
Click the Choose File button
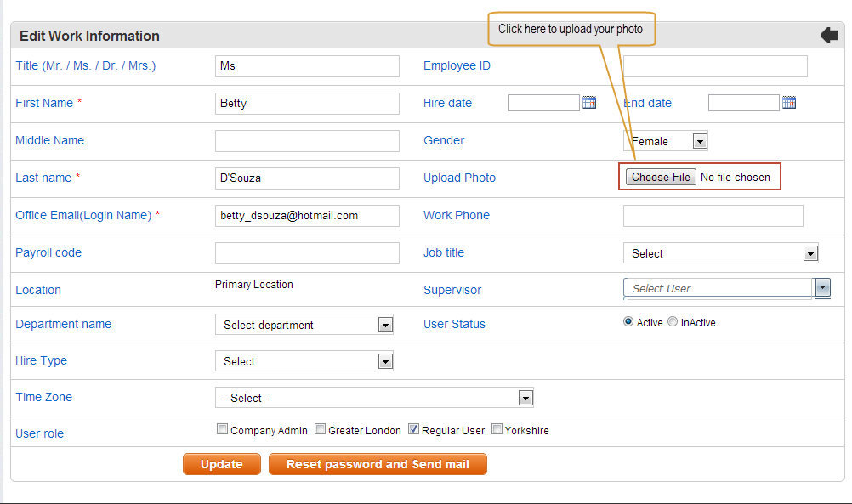coord(661,177)
